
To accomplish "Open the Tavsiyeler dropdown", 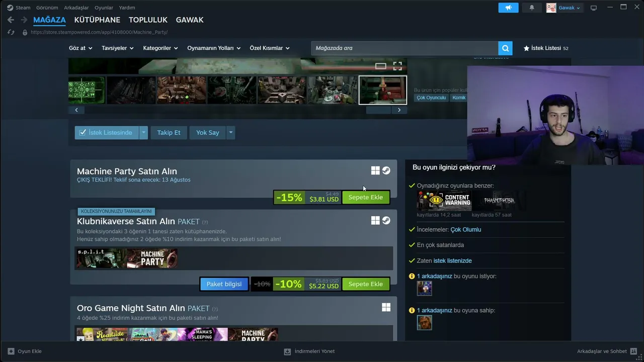I will pos(118,48).
